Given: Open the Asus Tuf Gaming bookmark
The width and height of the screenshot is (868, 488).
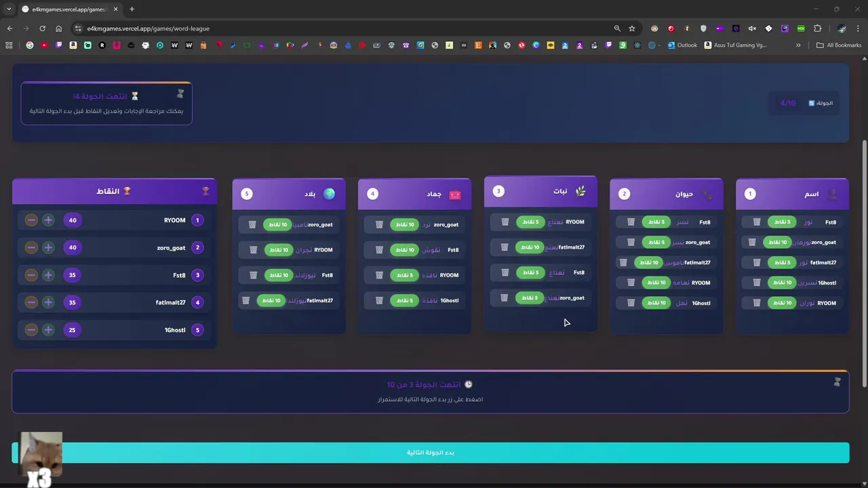Looking at the screenshot, I should pos(735,45).
